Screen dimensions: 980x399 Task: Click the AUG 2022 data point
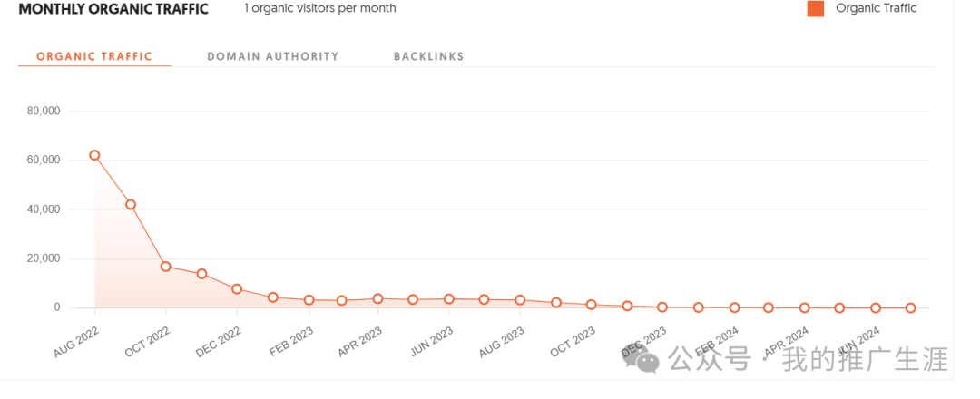click(94, 155)
